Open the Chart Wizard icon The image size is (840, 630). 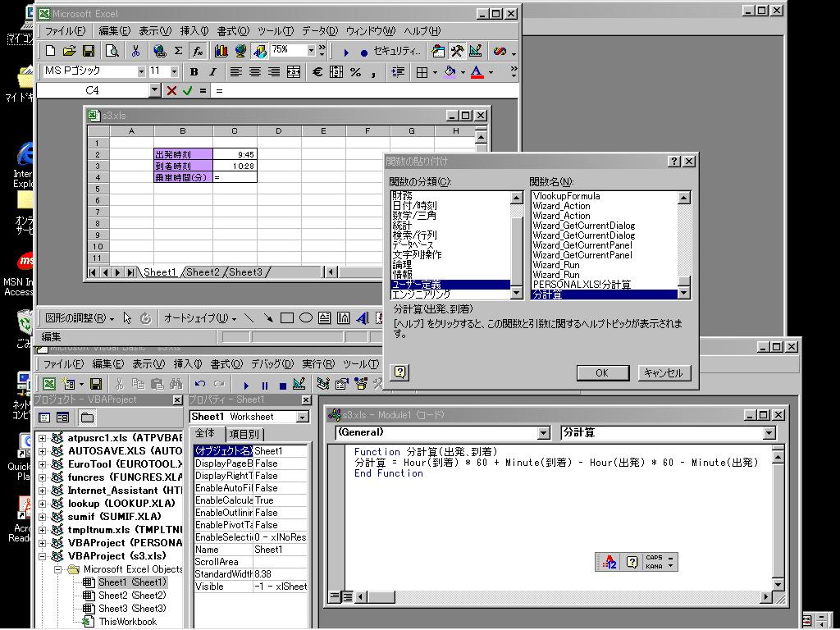pyautogui.click(x=221, y=51)
